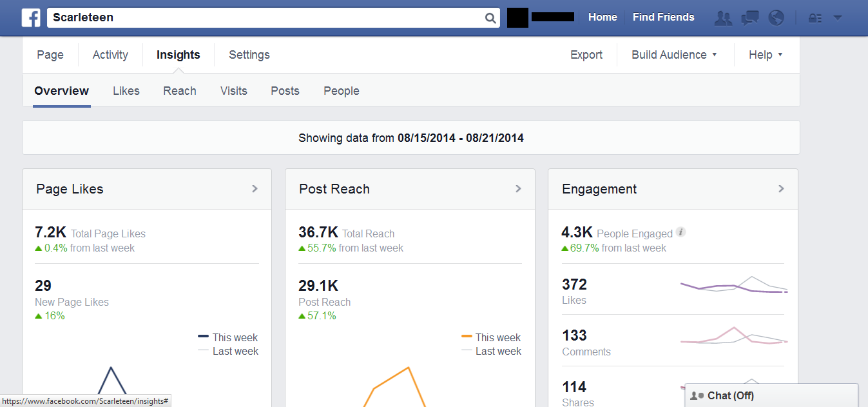868x407 pixels.
Task: Click the search magnifier icon
Action: 490,18
